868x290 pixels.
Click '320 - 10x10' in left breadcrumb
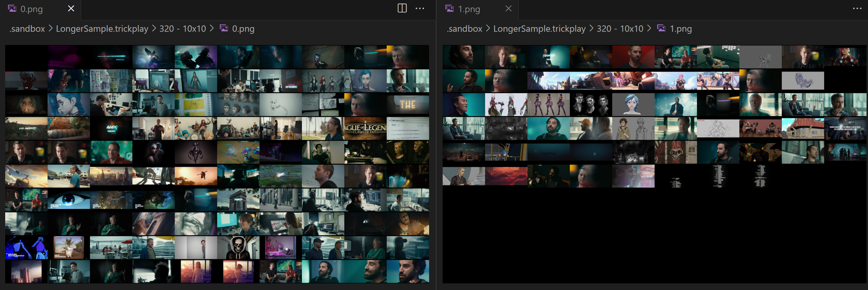coord(183,29)
